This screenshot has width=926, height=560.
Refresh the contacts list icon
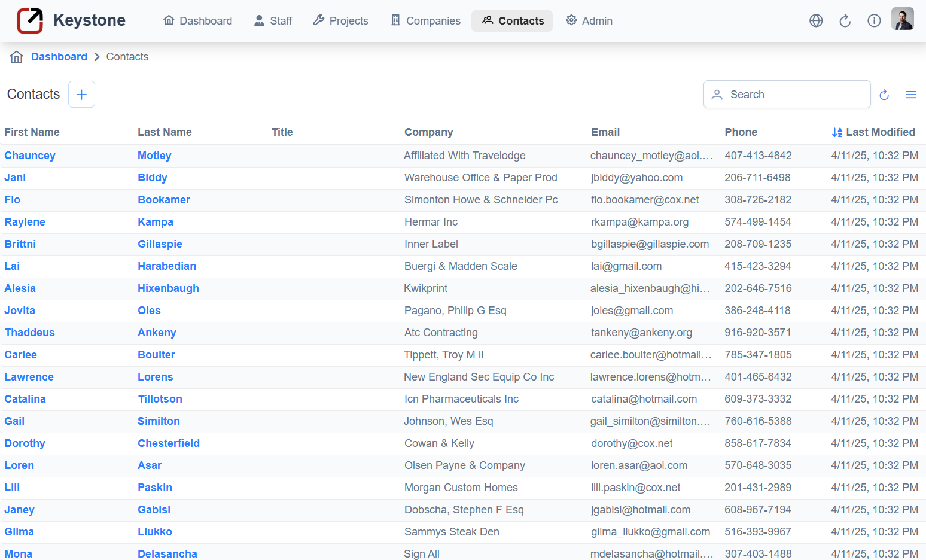[x=884, y=95]
